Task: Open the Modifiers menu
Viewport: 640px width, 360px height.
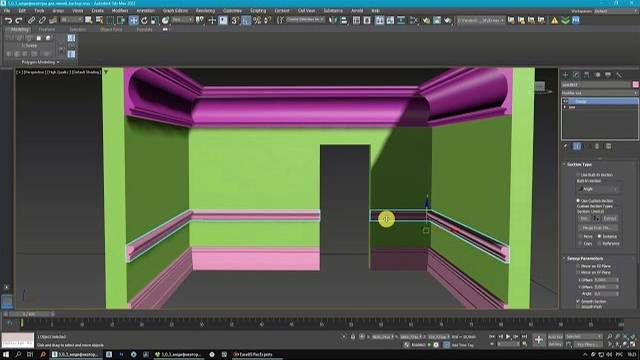Action: click(x=120, y=11)
